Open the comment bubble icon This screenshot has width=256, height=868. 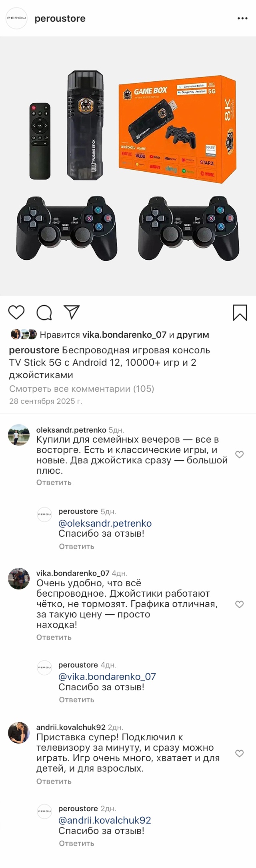click(x=44, y=313)
